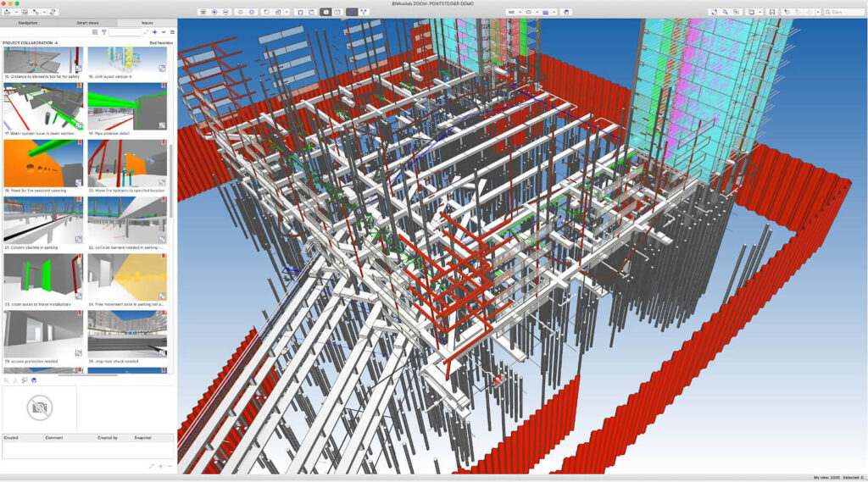Click the plus icon below the comments table
This screenshot has height=482, width=868.
(160, 466)
